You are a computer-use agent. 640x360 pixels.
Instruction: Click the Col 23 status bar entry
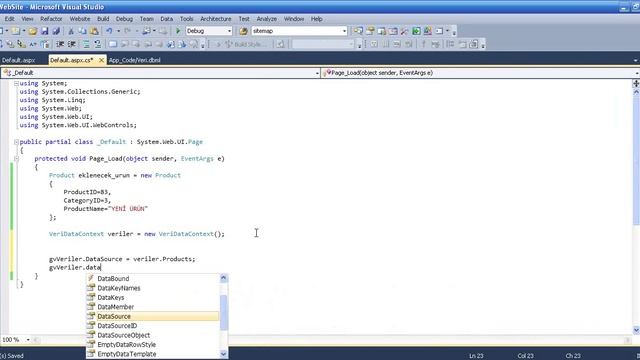[525, 356]
